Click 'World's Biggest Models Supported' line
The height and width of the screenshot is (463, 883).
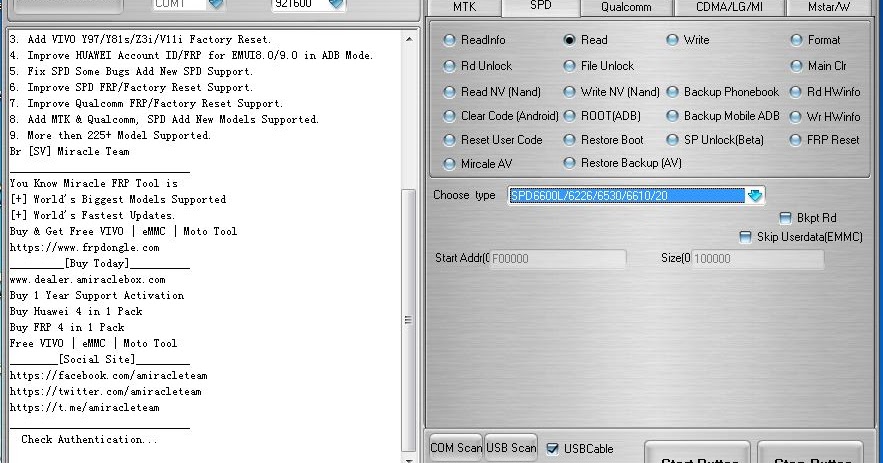(118, 199)
